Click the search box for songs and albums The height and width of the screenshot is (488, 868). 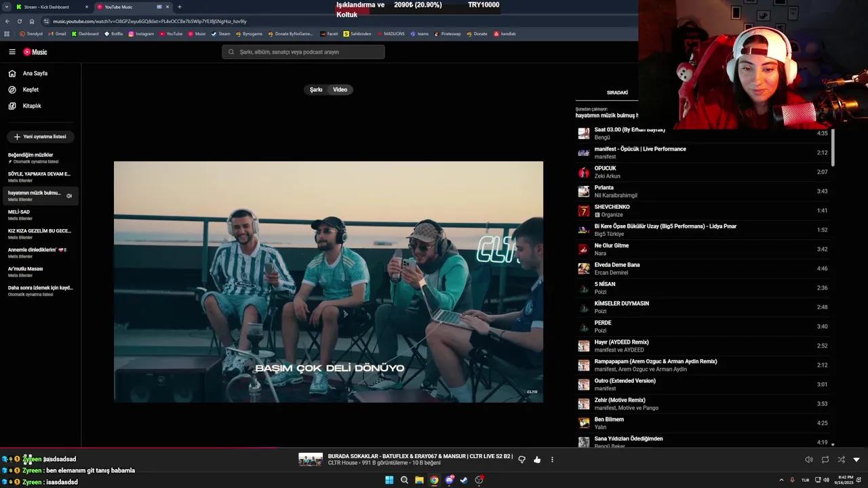click(x=303, y=52)
